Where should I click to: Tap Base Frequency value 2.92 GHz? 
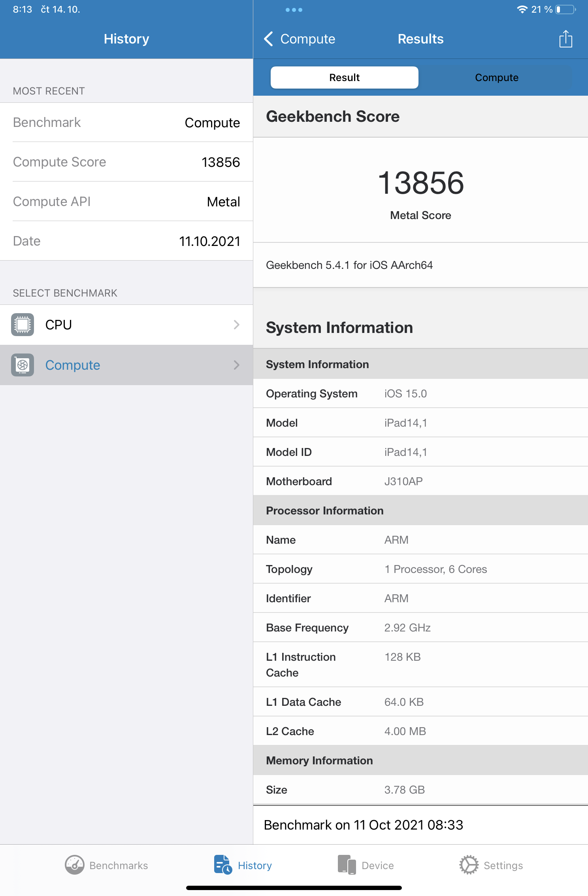coord(407,628)
